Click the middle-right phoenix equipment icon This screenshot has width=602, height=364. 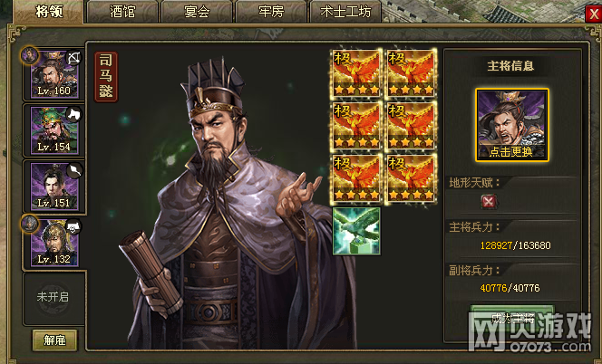[411, 126]
